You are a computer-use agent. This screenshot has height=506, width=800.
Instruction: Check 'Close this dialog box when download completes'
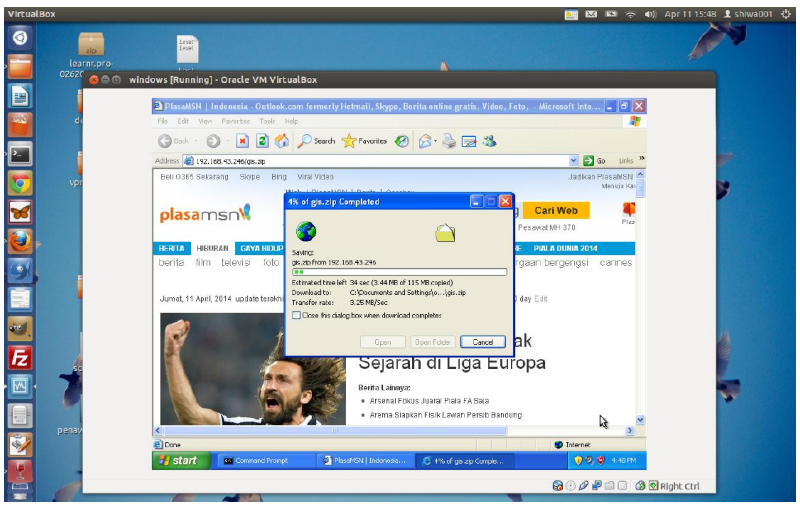[296, 315]
